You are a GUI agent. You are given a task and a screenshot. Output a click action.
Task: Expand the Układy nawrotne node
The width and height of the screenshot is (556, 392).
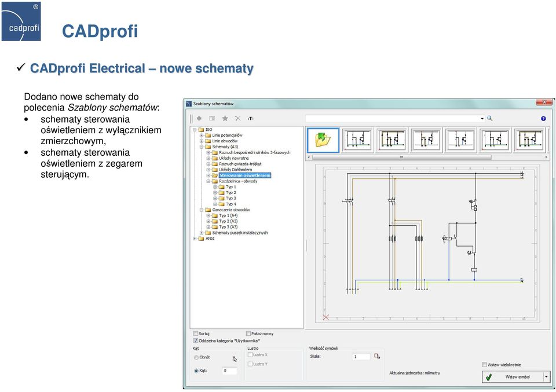pyautogui.click(x=209, y=158)
